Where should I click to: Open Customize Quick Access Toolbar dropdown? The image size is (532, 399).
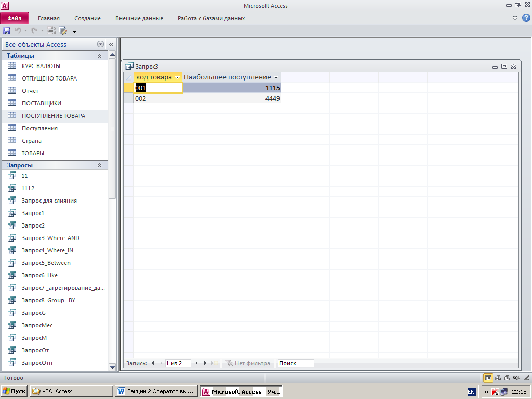click(75, 31)
